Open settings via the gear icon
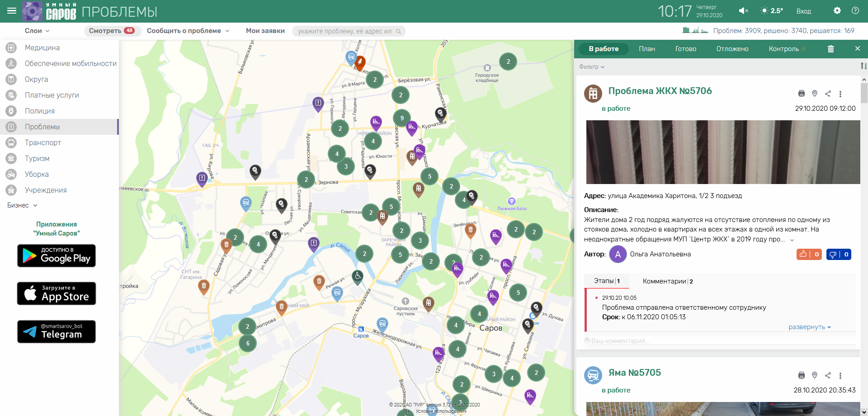The width and height of the screenshot is (868, 416). [837, 11]
